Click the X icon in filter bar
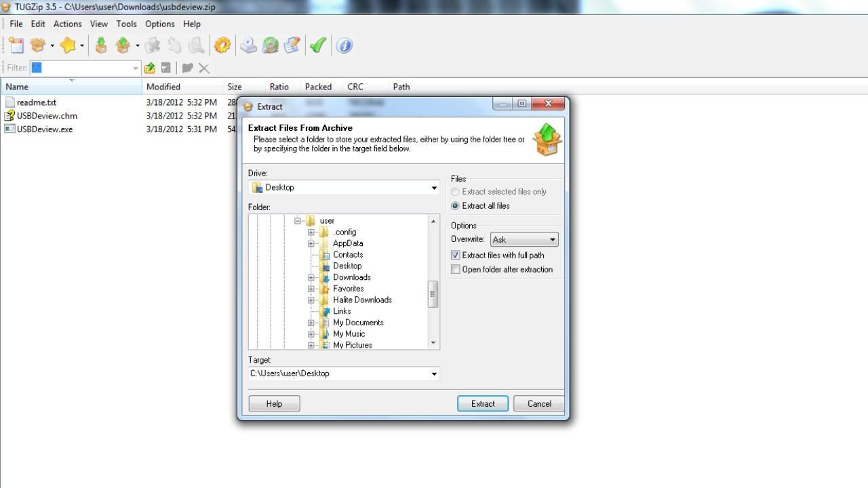This screenshot has height=488, width=868. click(x=204, y=68)
